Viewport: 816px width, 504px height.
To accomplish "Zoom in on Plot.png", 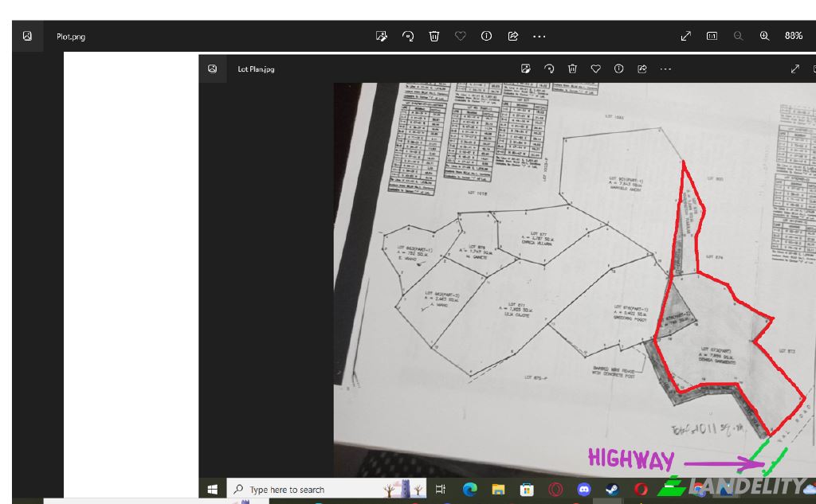I will pos(765,36).
